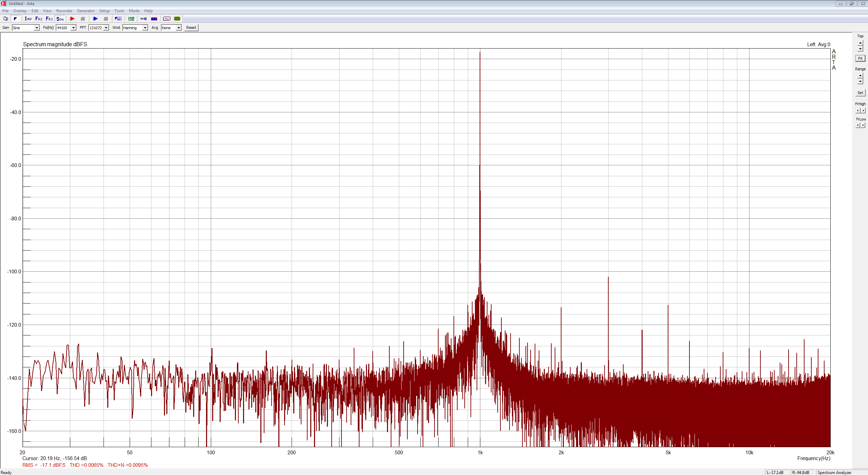Open the File menu

click(x=5, y=11)
